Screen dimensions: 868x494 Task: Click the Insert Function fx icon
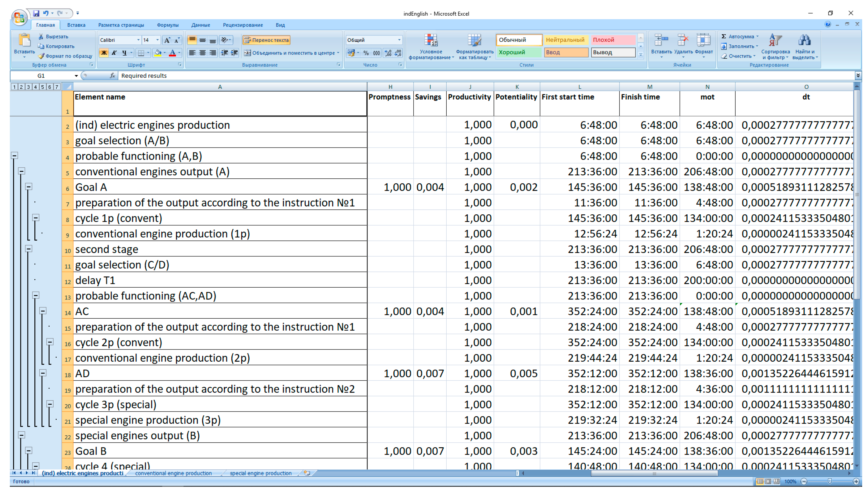112,76
